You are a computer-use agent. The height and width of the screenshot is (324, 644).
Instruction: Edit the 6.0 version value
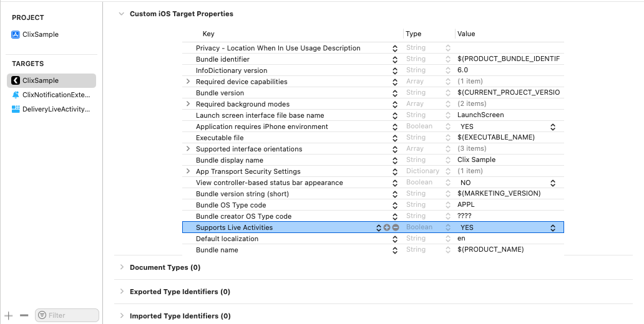coord(462,70)
